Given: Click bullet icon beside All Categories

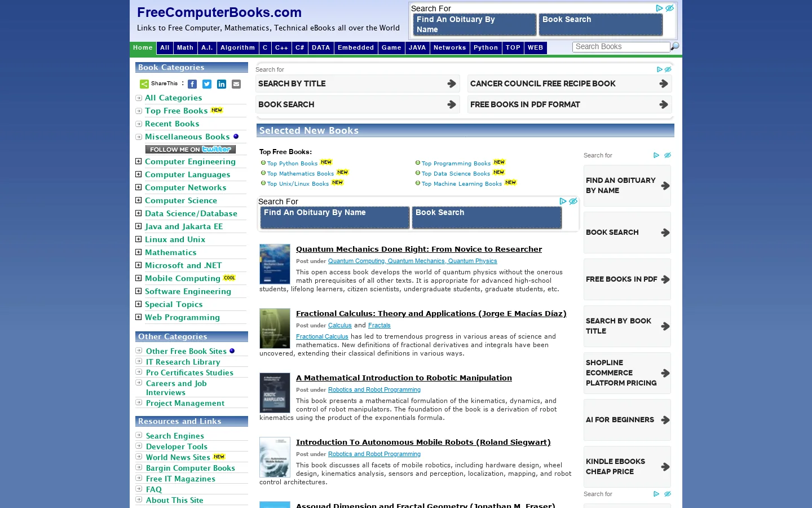Looking at the screenshot, I should [x=139, y=98].
